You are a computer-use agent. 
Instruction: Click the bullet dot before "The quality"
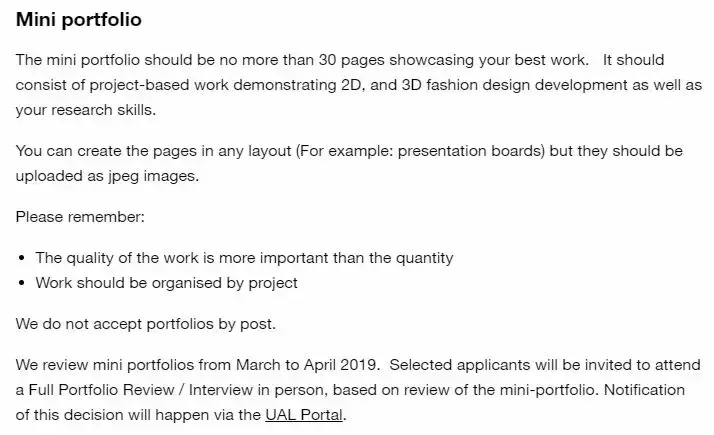pos(22,258)
